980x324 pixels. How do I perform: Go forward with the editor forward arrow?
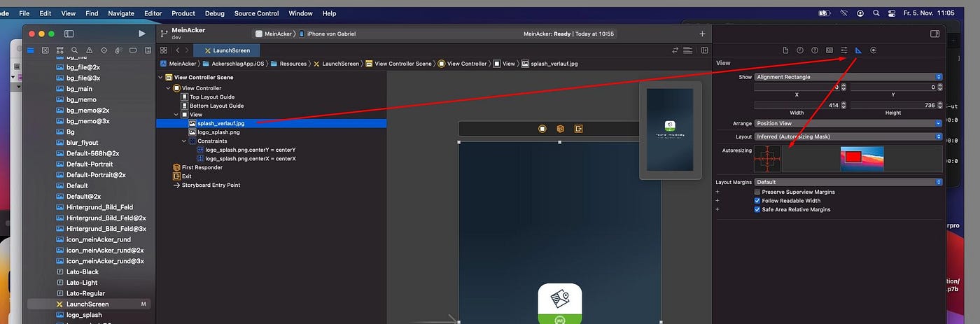pyautogui.click(x=187, y=50)
